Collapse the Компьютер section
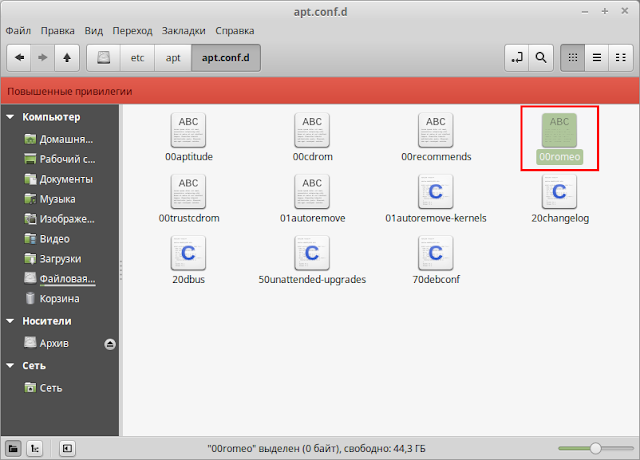Viewport: 640px width, 460px height. (x=10, y=117)
